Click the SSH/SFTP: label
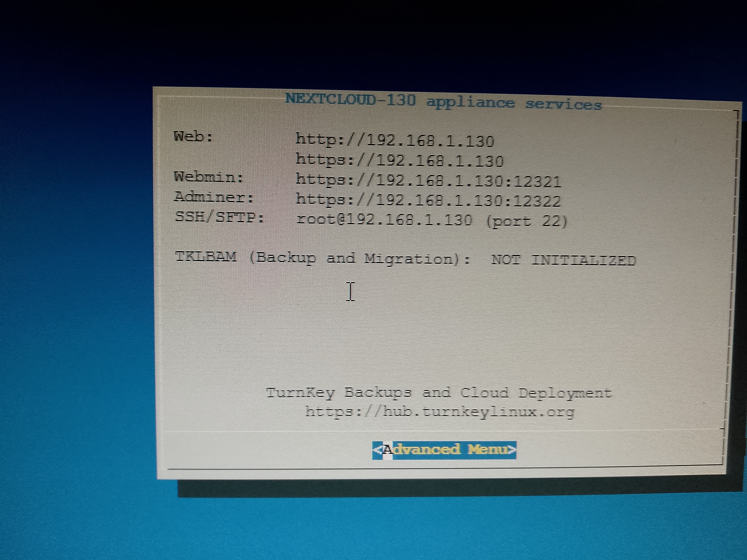747x560 pixels. click(x=219, y=217)
